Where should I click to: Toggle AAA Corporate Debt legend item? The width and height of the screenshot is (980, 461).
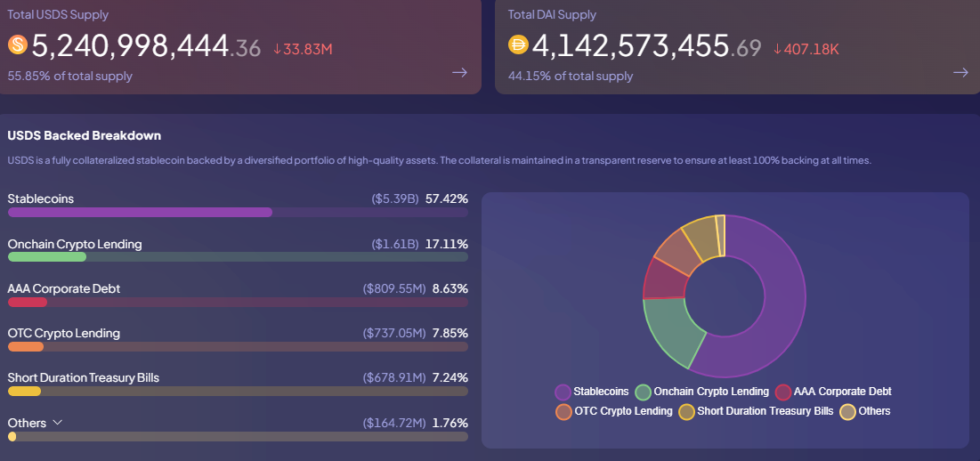tap(833, 392)
